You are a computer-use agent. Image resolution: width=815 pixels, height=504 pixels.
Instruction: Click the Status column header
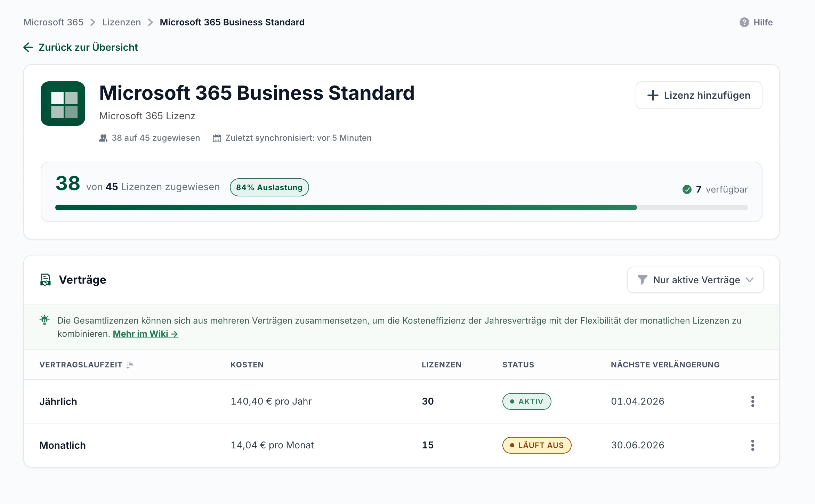pos(518,365)
